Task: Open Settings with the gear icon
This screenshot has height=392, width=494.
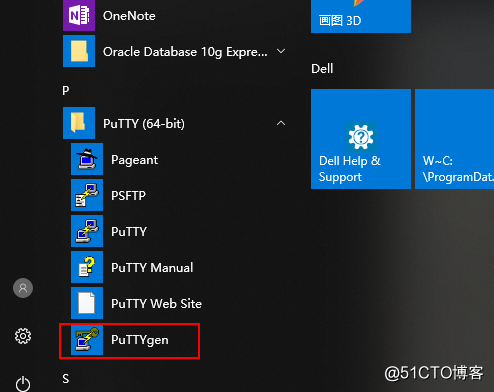Action: tap(23, 336)
